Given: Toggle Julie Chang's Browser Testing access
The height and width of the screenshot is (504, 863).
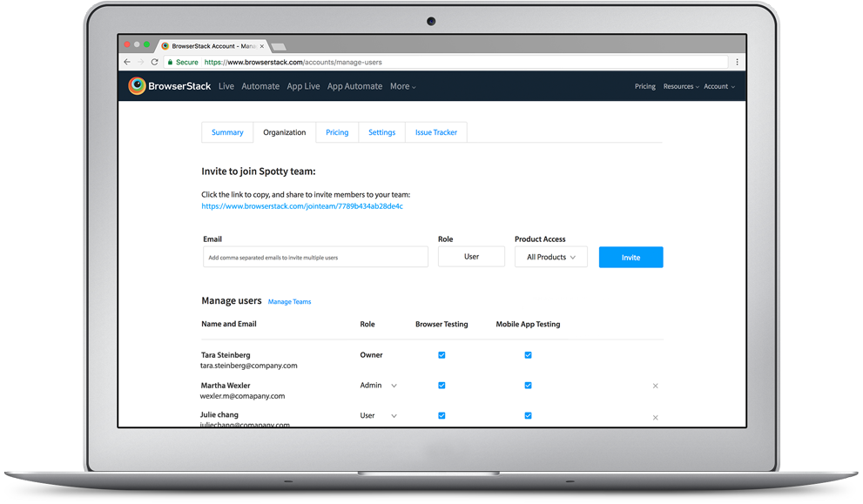Looking at the screenshot, I should [x=442, y=415].
